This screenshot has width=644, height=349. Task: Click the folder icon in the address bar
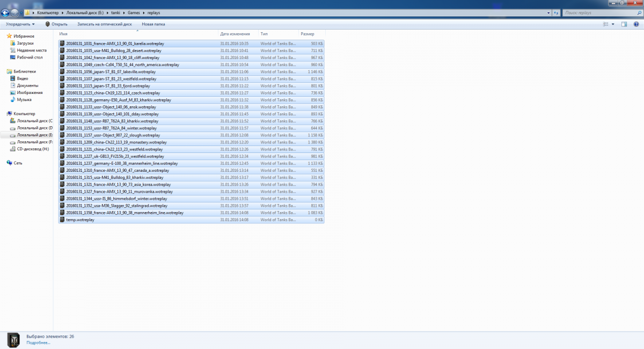[x=27, y=12]
